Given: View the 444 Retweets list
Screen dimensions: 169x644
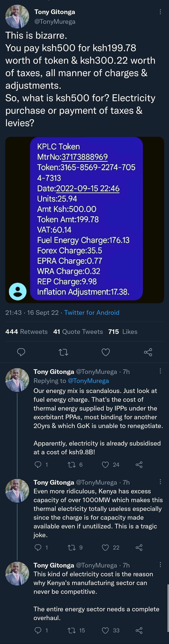Looking at the screenshot, I should [x=26, y=332].
